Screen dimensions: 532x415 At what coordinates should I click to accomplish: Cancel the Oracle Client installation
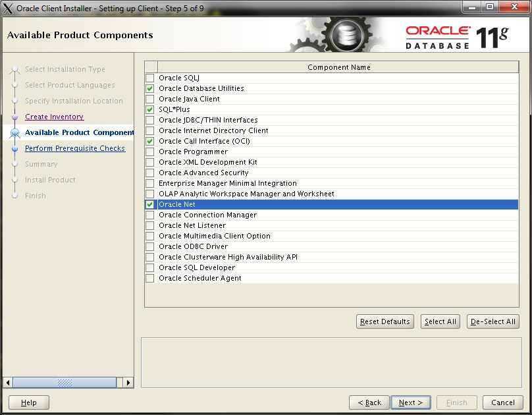[x=503, y=402]
